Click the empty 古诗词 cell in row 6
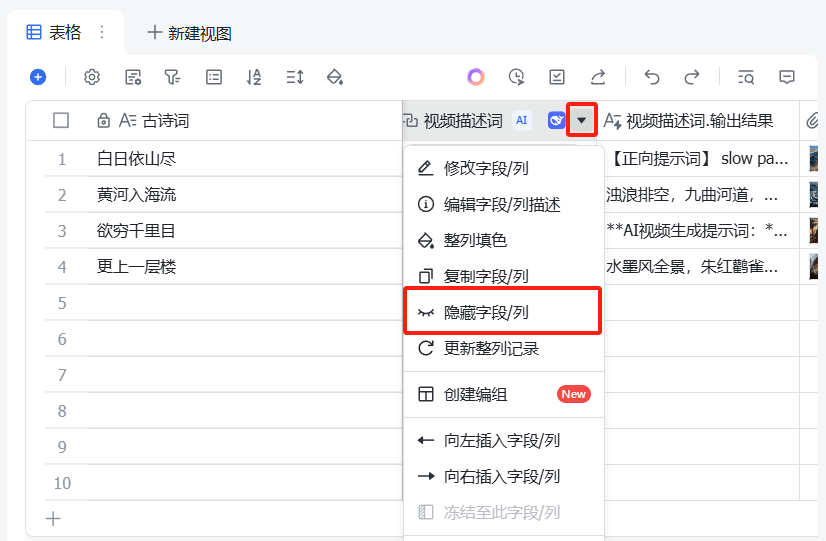Viewport: 826px width, 541px height. coord(245,339)
